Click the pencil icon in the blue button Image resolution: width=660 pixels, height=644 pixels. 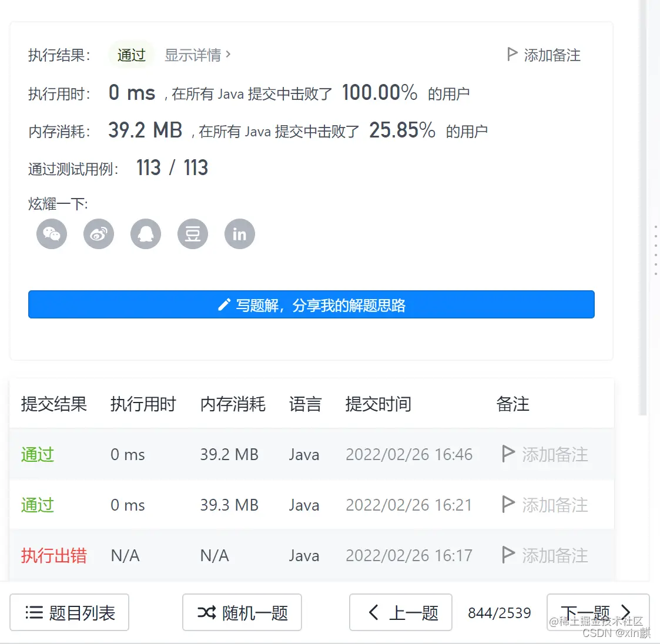(223, 304)
